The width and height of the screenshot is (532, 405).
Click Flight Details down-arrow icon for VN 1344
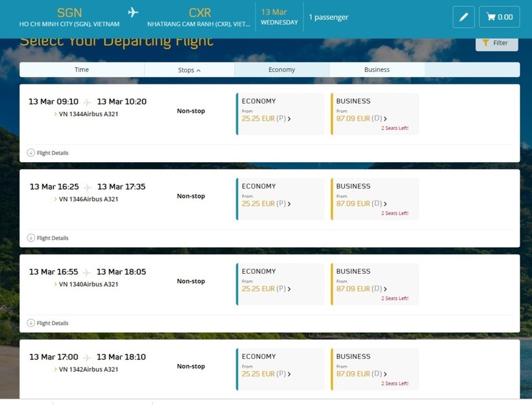[30, 153]
